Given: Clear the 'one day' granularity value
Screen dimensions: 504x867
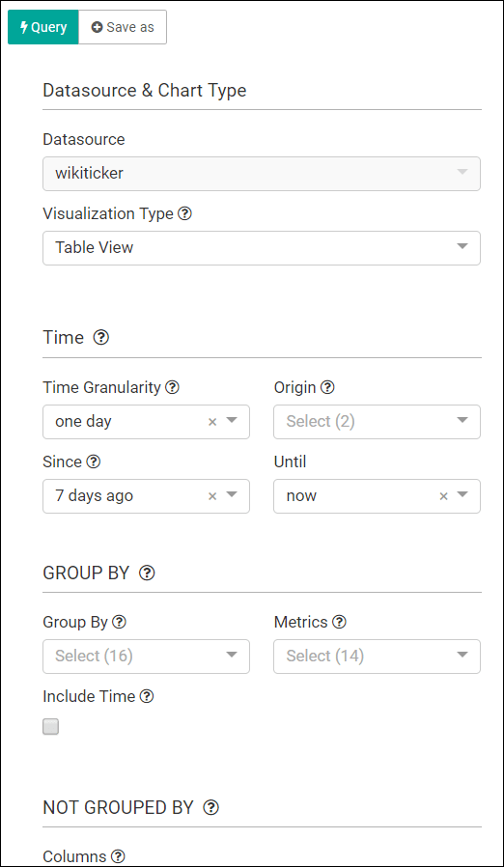Looking at the screenshot, I should click(211, 422).
